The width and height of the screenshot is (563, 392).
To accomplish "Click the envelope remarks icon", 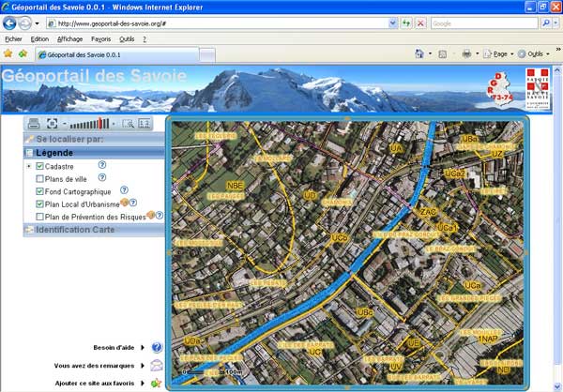I will [157, 365].
